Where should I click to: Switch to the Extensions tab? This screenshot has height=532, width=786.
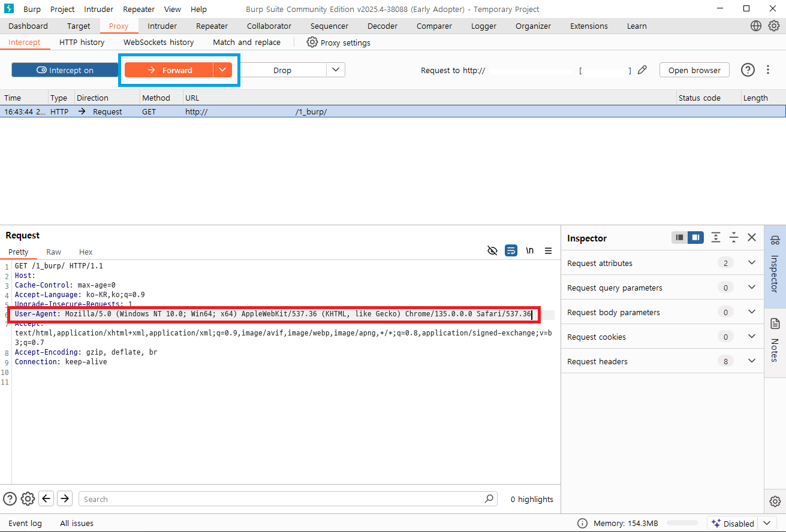589,26
